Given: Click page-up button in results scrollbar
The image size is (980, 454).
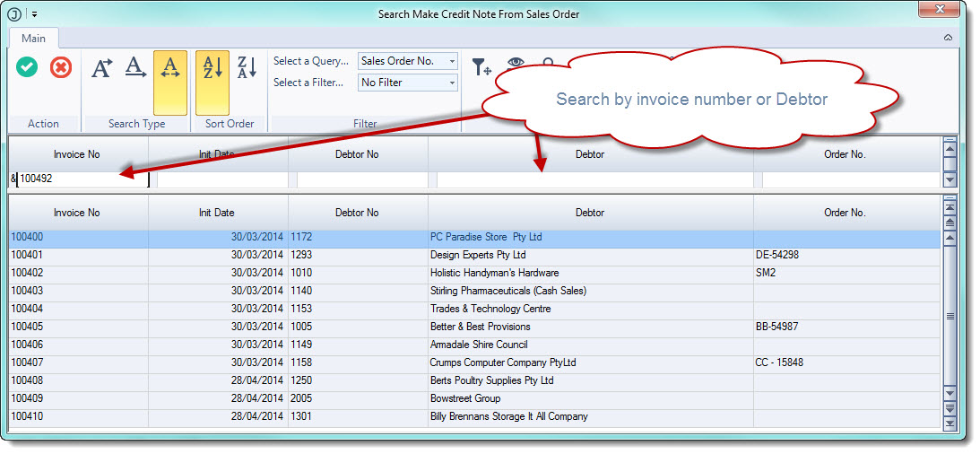Looking at the screenshot, I should click(950, 222).
